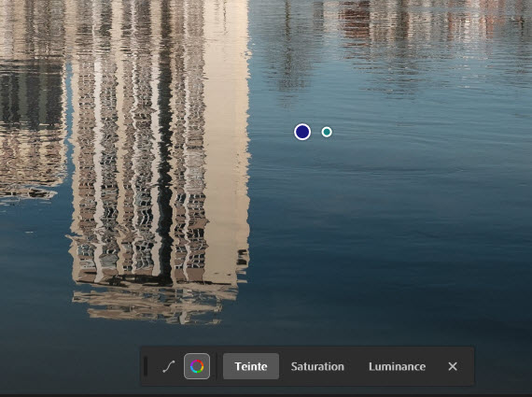This screenshot has width=532, height=397.
Task: Grab the toolbar drag handle
Action: 146,366
